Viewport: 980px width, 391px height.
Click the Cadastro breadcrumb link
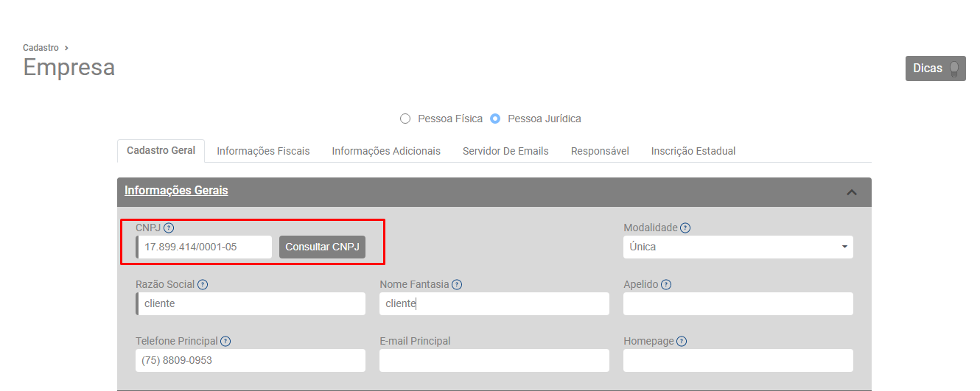(x=41, y=48)
